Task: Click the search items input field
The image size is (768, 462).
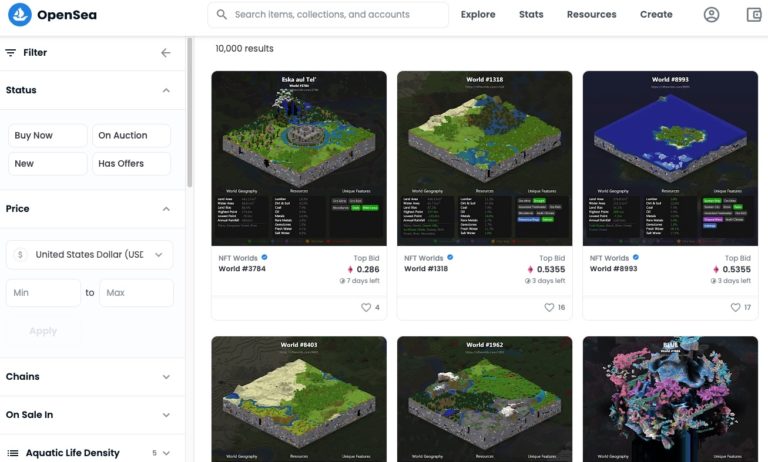Action: click(328, 15)
